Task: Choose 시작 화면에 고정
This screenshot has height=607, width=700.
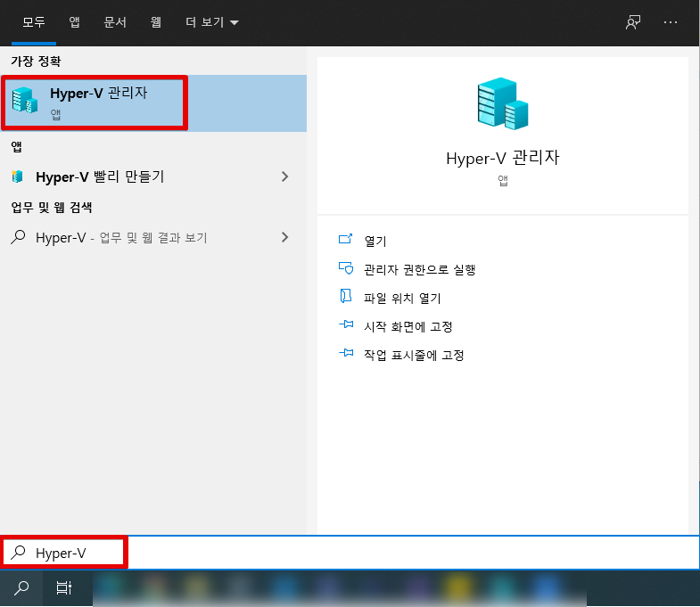Action: click(408, 327)
